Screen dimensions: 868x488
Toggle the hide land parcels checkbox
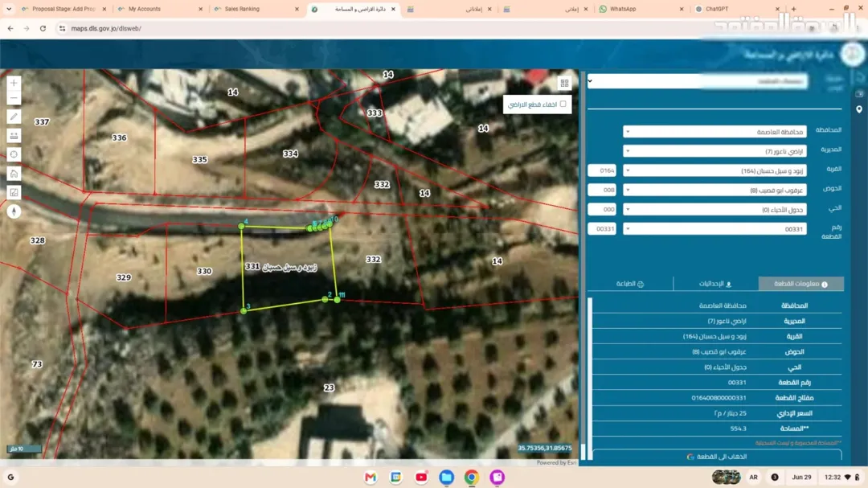[x=563, y=105]
